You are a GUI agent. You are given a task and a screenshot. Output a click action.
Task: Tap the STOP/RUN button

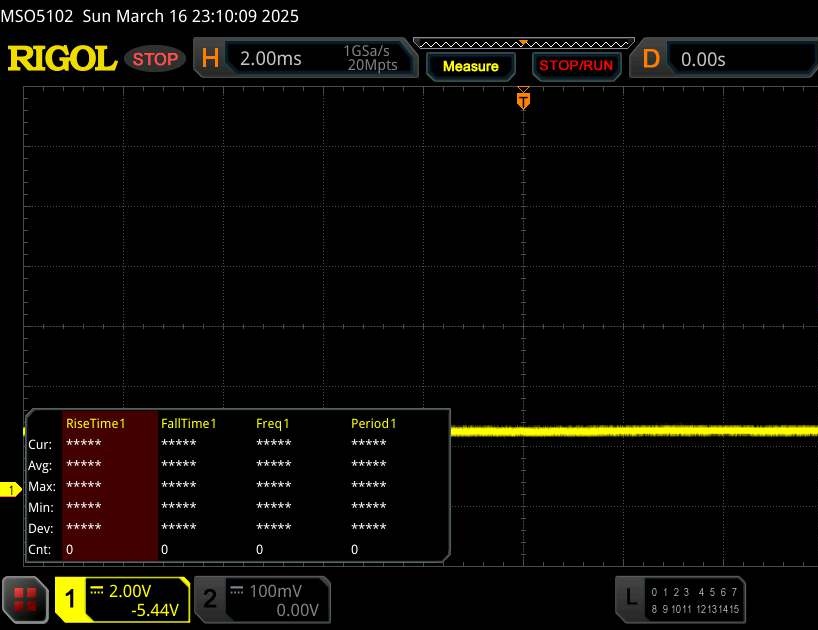pos(576,66)
